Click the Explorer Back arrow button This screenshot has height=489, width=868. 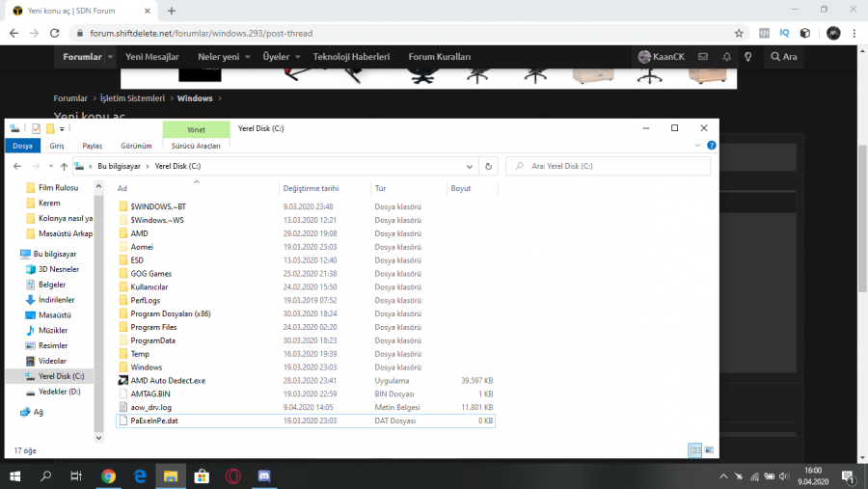(17, 166)
